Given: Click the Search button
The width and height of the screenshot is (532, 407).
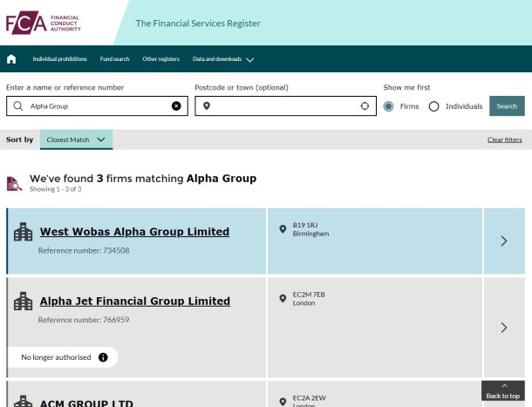Looking at the screenshot, I should coord(507,106).
